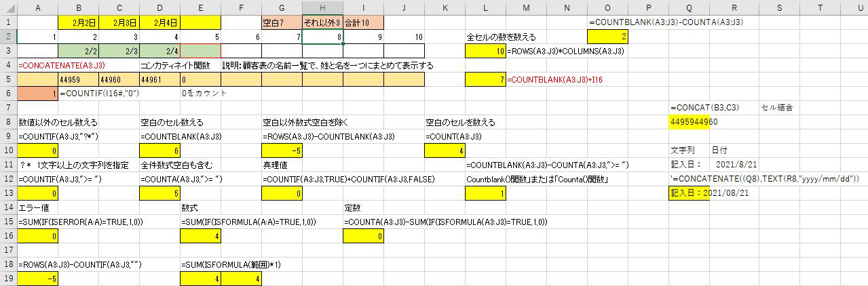Select column H header

pyautogui.click(x=322, y=7)
